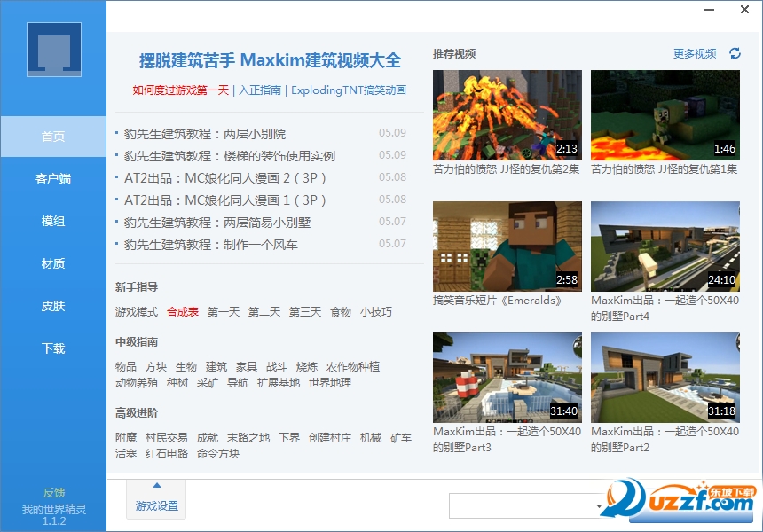Play MaxKim 50X40 别墅 Part3 thumbnail
This screenshot has width=763, height=532.
click(x=507, y=378)
